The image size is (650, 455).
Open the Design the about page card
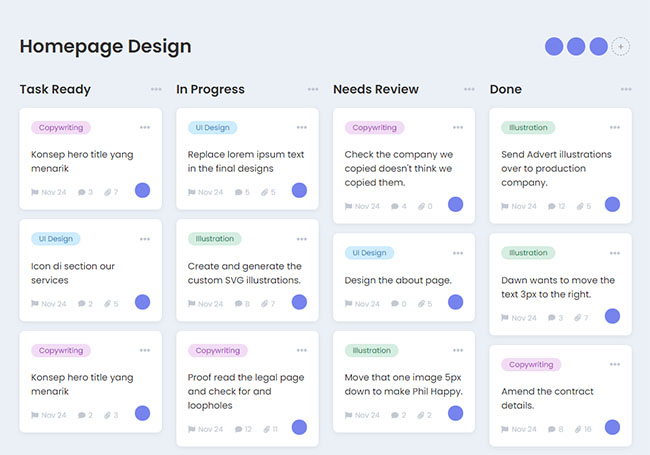click(x=398, y=280)
